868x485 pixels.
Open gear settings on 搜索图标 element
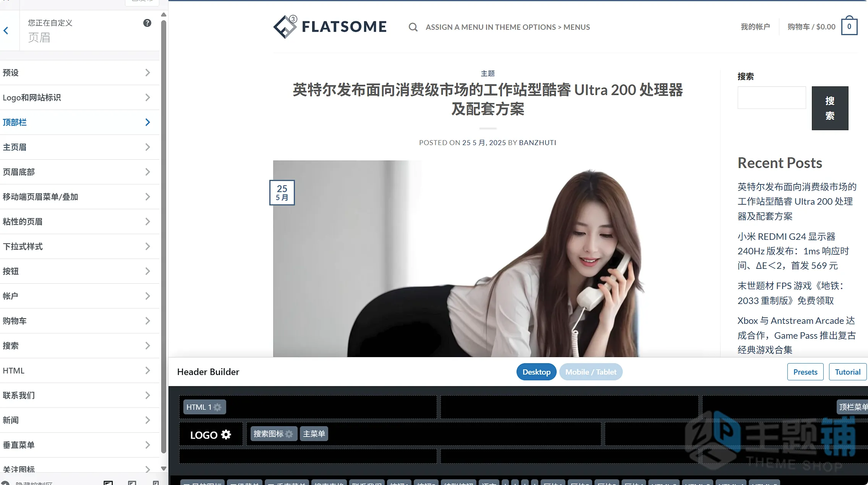coord(289,434)
